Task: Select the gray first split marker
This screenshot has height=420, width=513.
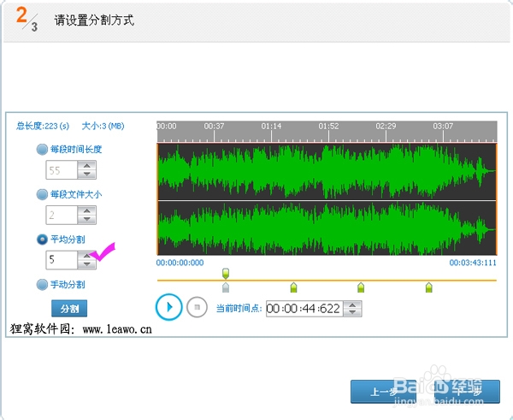Action: [226, 287]
